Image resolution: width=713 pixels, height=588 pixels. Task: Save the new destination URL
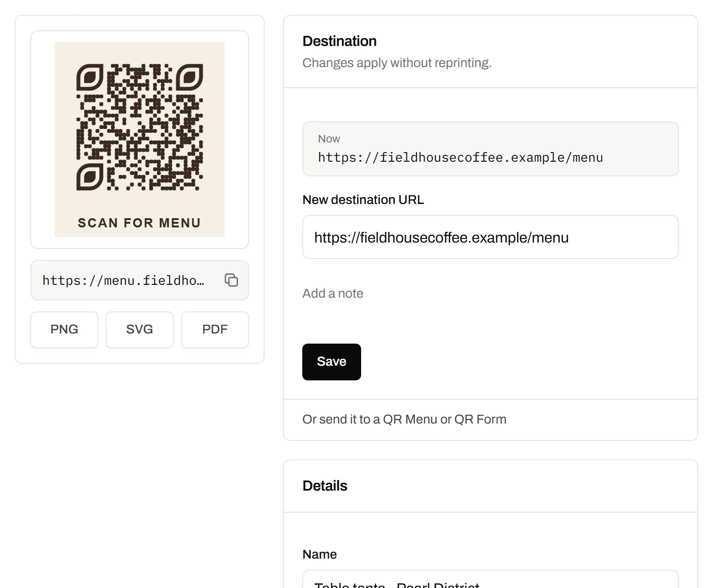coord(332,362)
